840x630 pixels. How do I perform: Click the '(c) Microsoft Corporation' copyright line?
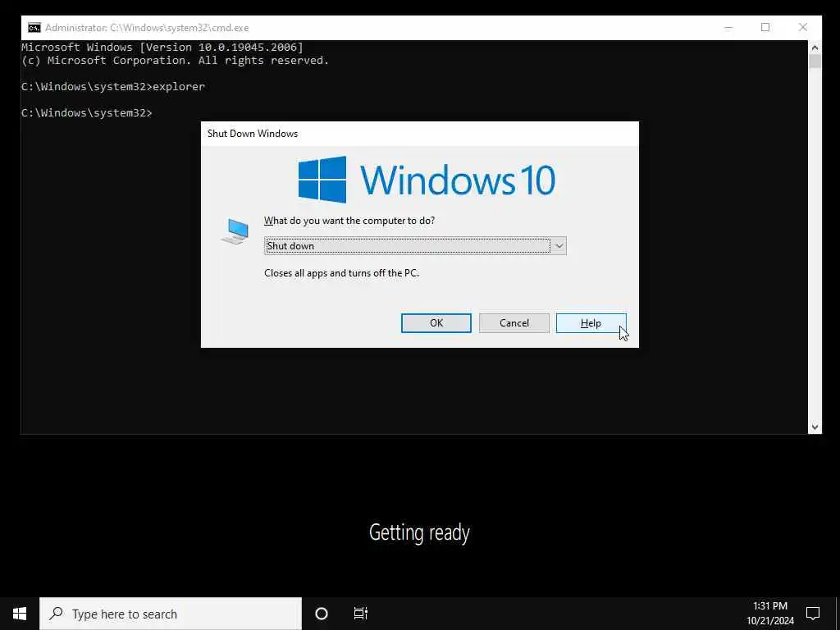(176, 61)
